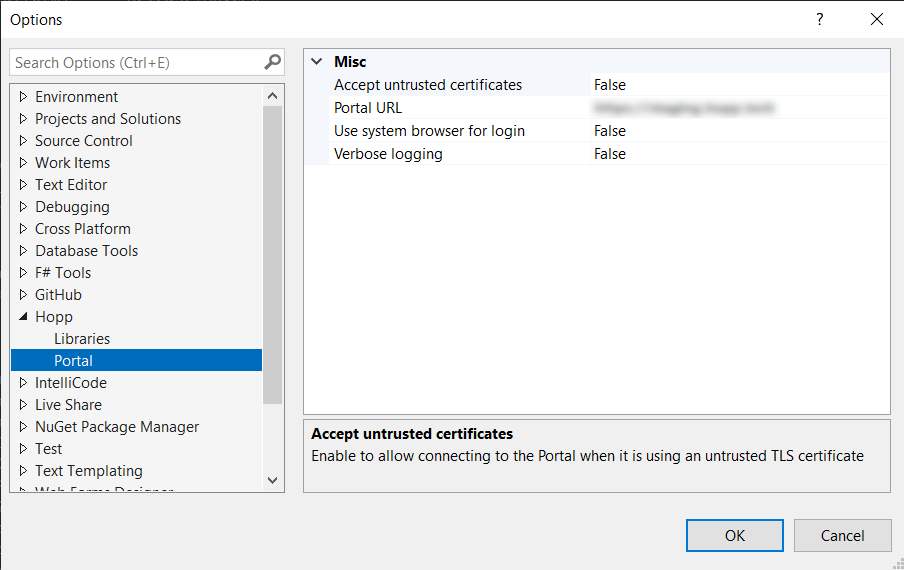Expand the Cross Platform node
Screen dimensions: 904x570
[23, 228]
